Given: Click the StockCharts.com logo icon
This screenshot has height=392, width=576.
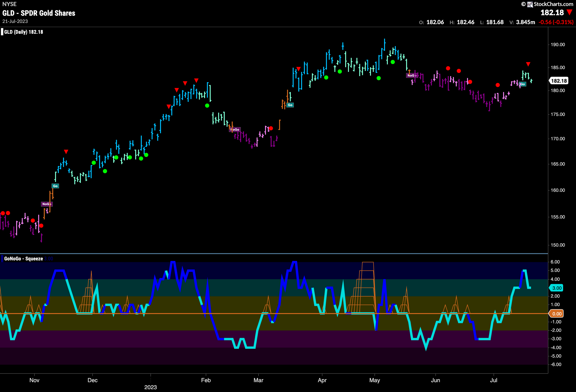Looking at the screenshot, I should [530, 4].
